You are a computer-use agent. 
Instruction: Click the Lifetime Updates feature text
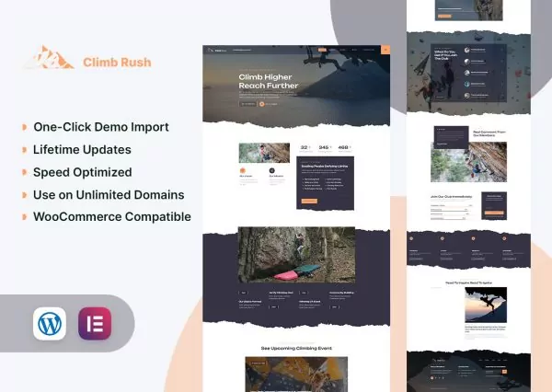[x=82, y=150]
